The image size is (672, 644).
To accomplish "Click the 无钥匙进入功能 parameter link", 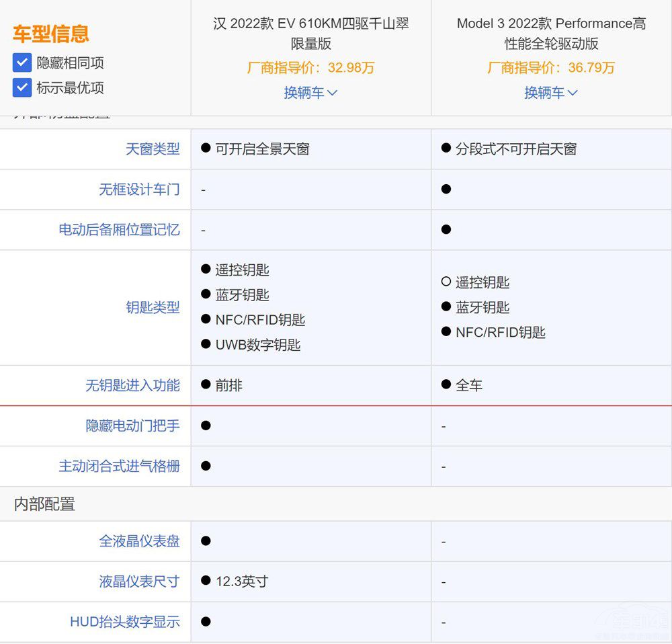I will pyautogui.click(x=132, y=386).
